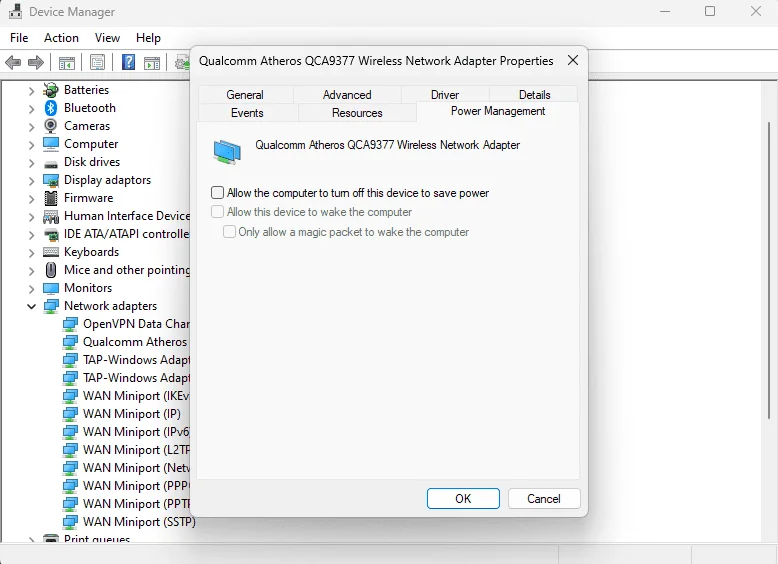Click the OpenVPN Data Channel adapter icon

click(70, 324)
